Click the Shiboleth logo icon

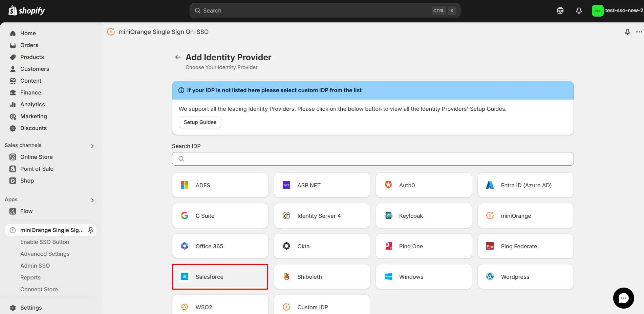tap(286, 276)
